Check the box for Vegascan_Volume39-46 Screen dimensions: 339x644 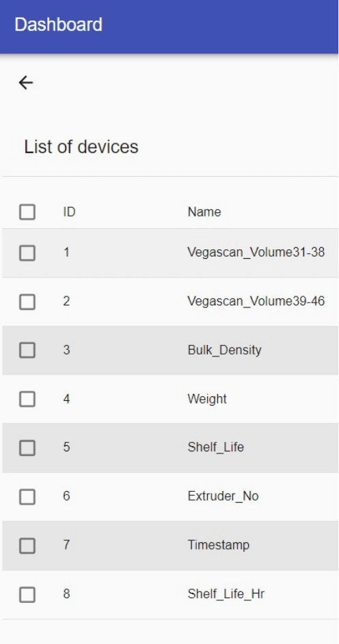pos(27,302)
